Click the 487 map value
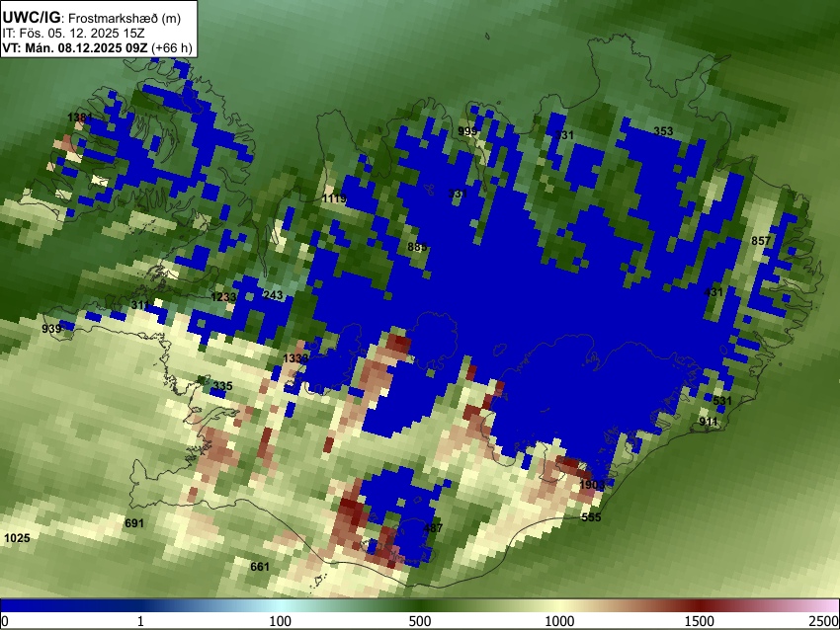This screenshot has height=630, width=840. pos(434,528)
